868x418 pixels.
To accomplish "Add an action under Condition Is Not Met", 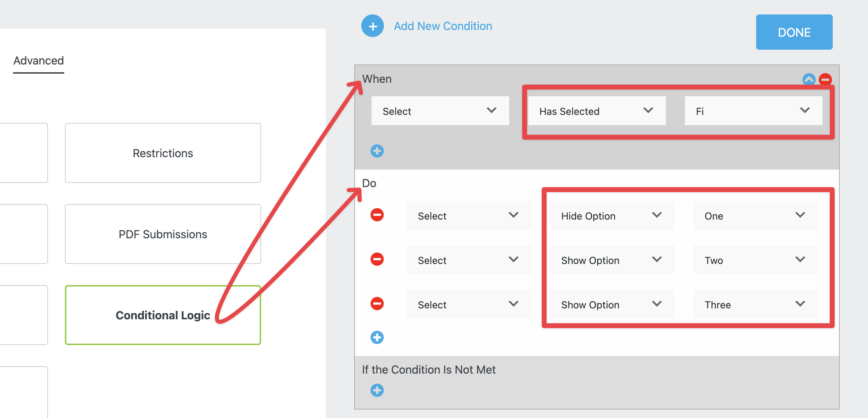I will [x=377, y=391].
